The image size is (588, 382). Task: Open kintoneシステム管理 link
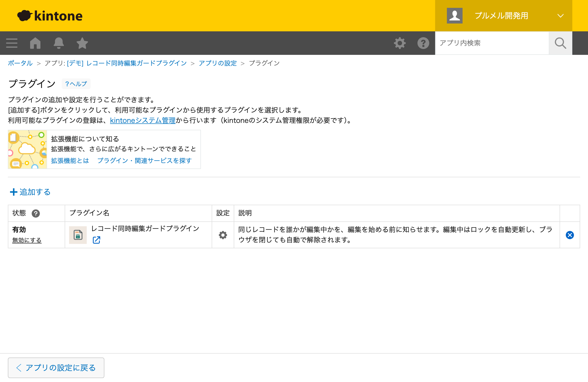143,120
